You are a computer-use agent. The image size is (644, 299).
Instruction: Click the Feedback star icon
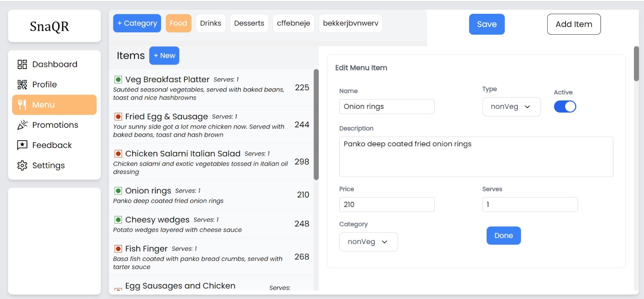22,145
